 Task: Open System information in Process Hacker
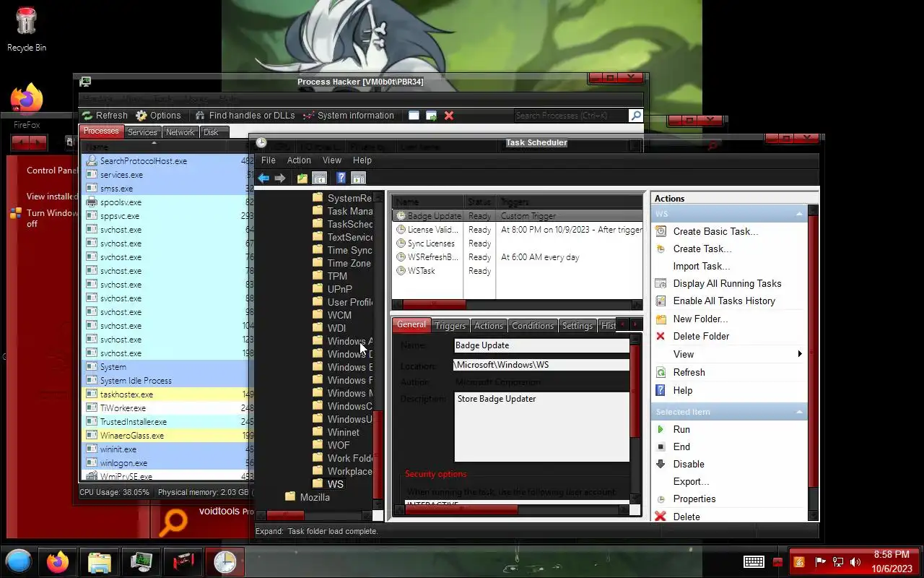348,116
